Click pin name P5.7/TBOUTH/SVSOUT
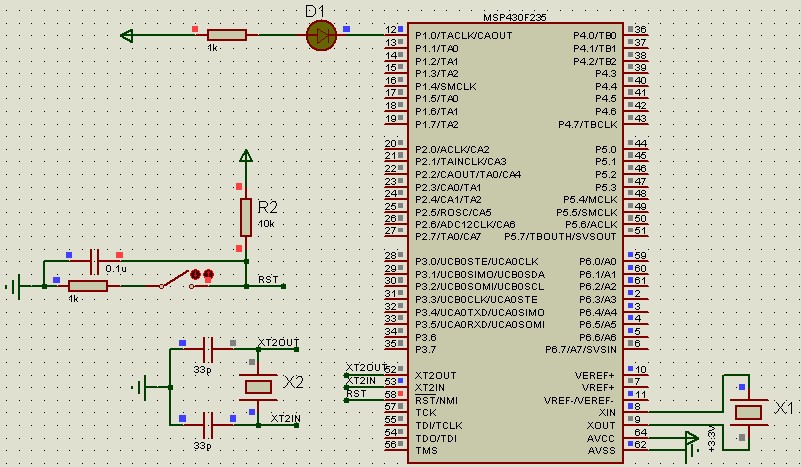801x467 pixels. click(560, 237)
